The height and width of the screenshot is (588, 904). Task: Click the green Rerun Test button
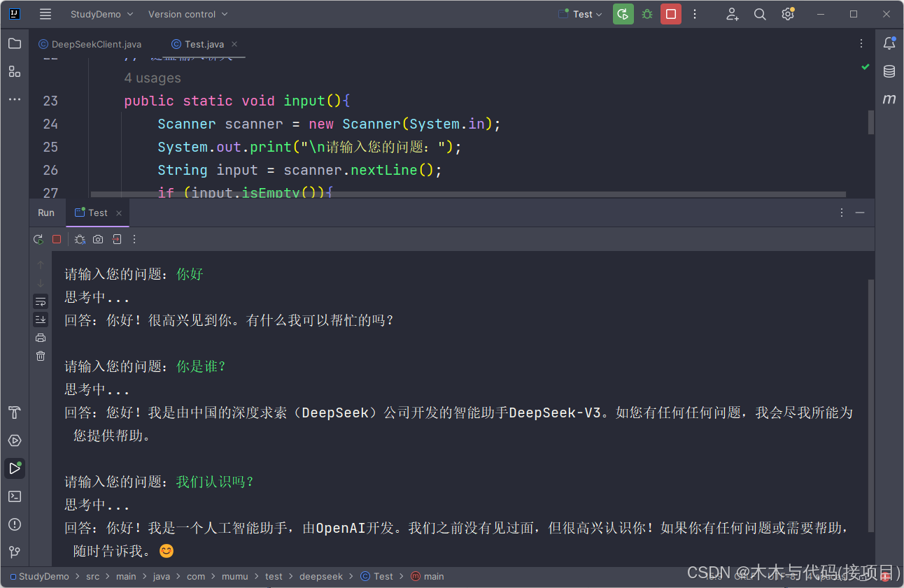pyautogui.click(x=623, y=14)
